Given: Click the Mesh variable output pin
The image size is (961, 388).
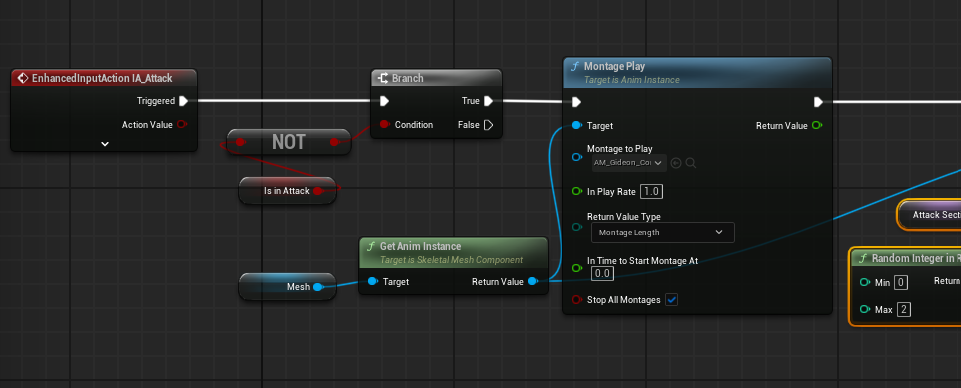Looking at the screenshot, I should pos(317,287).
